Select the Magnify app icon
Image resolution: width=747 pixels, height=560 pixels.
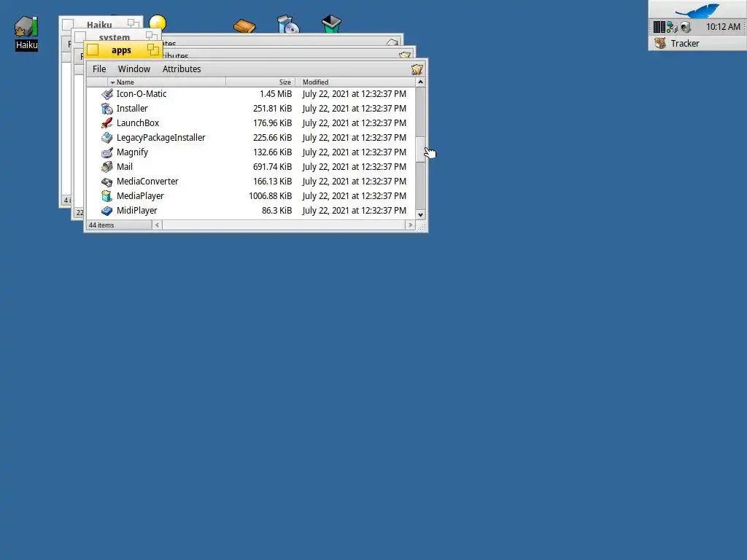pyautogui.click(x=107, y=152)
